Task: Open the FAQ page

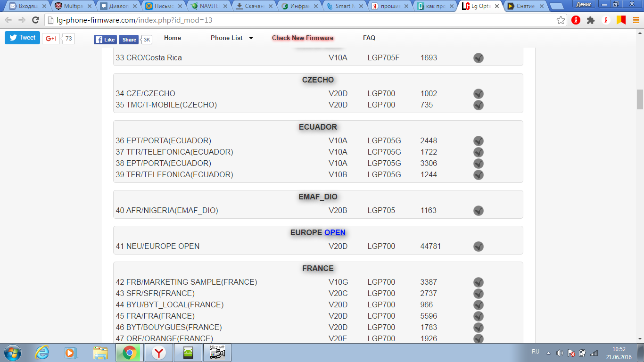Action: (369, 38)
